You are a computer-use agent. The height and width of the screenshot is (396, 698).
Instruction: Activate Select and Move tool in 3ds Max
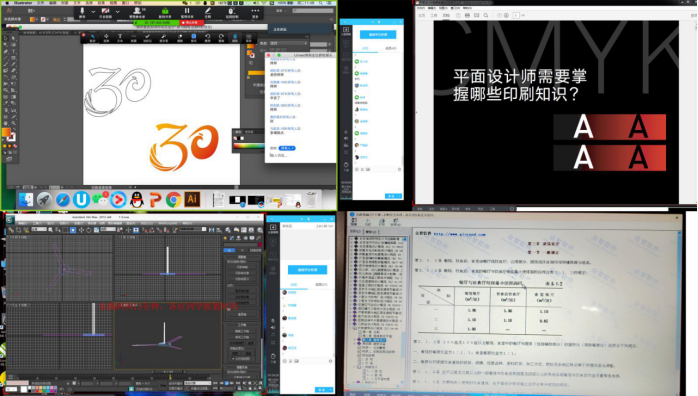pos(81,230)
